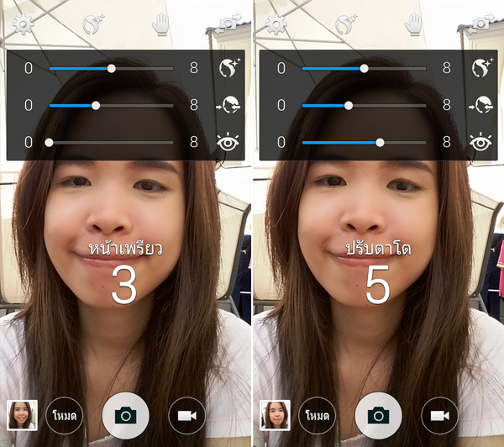Select skin smoothing icon in right panel
504x447 pixels.
click(x=482, y=68)
